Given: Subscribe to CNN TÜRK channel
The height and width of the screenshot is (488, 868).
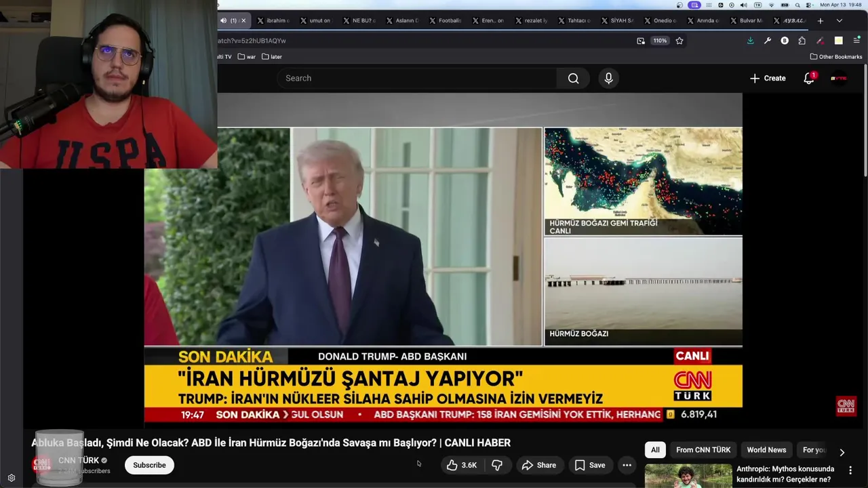Looking at the screenshot, I should 149,465.
